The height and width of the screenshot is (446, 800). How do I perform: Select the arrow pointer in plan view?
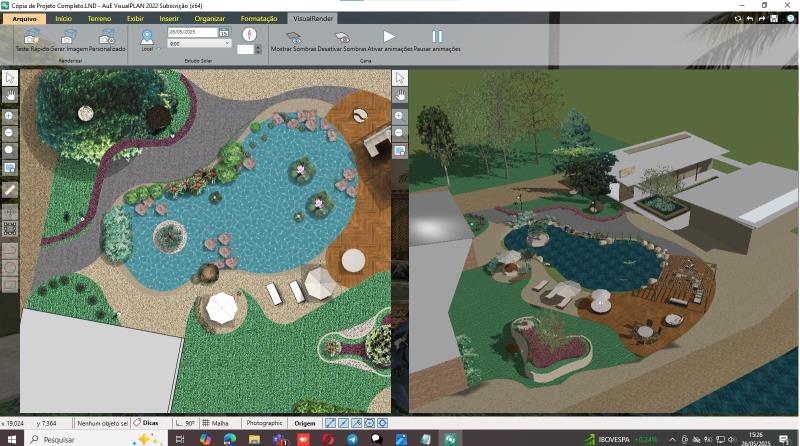(x=10, y=77)
